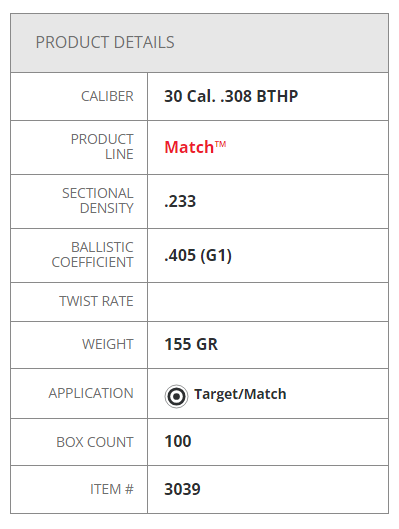Click the 30 Cal. .308 BTHP caliber value
The height and width of the screenshot is (529, 399).
tap(231, 96)
